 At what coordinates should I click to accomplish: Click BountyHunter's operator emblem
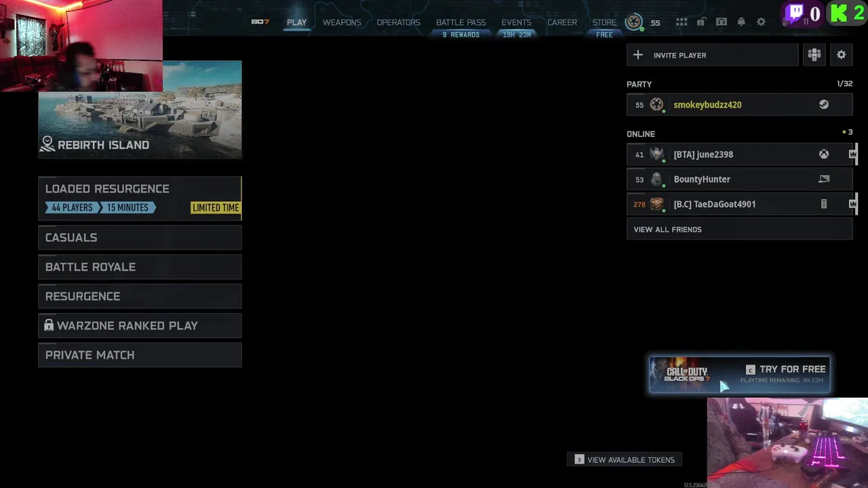[656, 179]
